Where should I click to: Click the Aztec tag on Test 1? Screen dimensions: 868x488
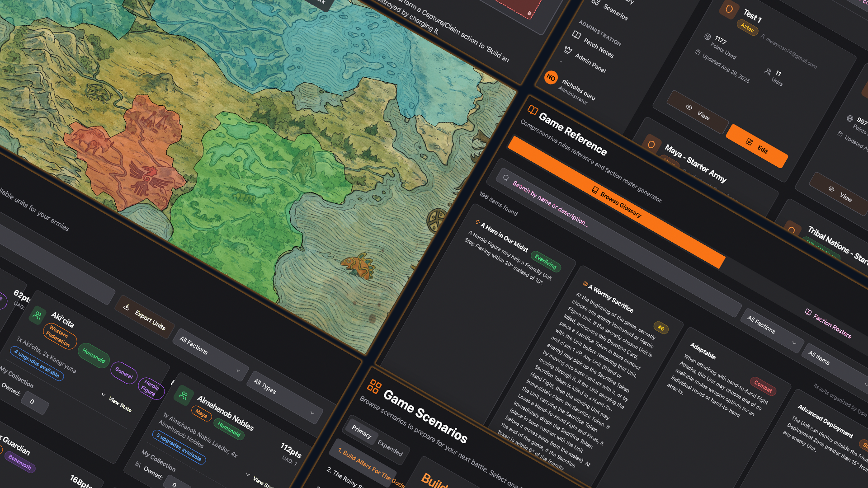click(x=747, y=28)
